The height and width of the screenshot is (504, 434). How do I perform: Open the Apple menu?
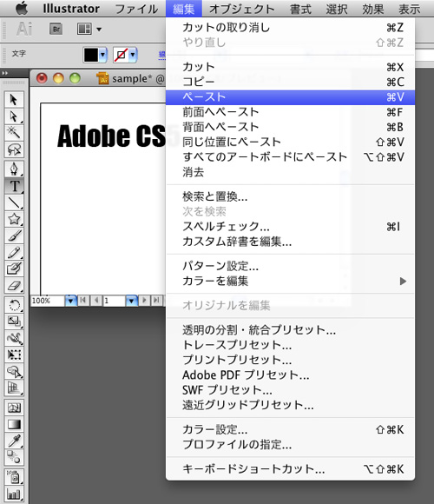click(22, 9)
